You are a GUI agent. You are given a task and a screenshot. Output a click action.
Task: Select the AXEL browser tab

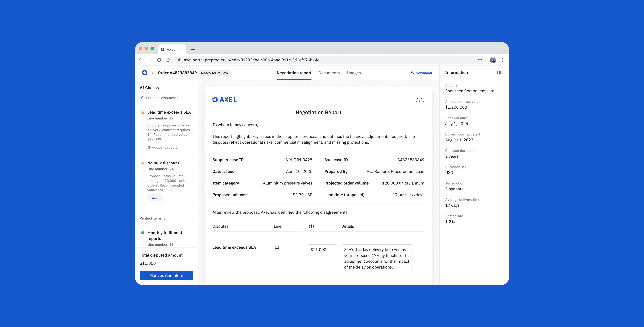coord(172,49)
